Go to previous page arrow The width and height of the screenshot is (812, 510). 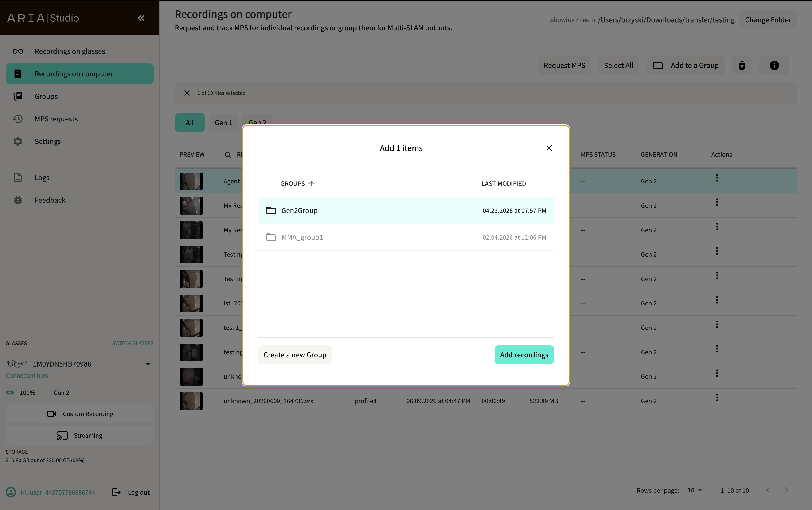click(768, 490)
